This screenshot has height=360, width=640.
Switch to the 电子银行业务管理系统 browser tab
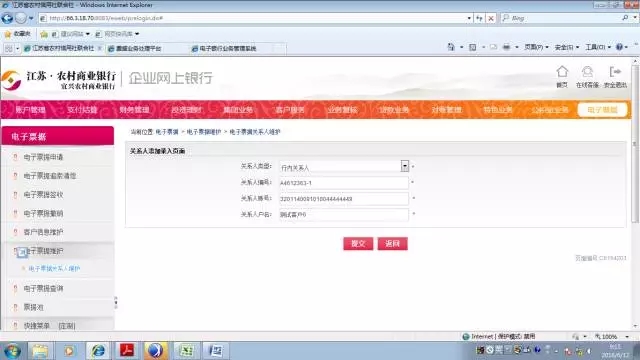pyautogui.click(x=228, y=49)
